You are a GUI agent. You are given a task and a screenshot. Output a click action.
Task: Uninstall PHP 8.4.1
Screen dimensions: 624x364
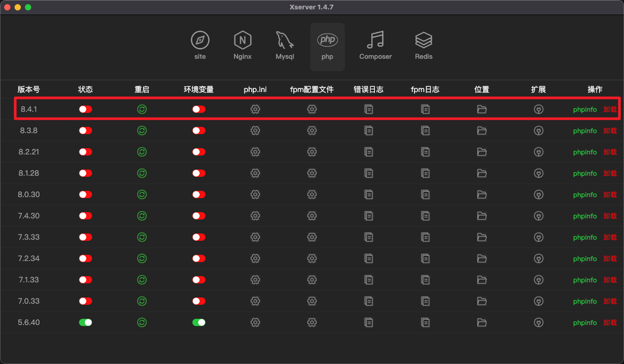pos(610,110)
